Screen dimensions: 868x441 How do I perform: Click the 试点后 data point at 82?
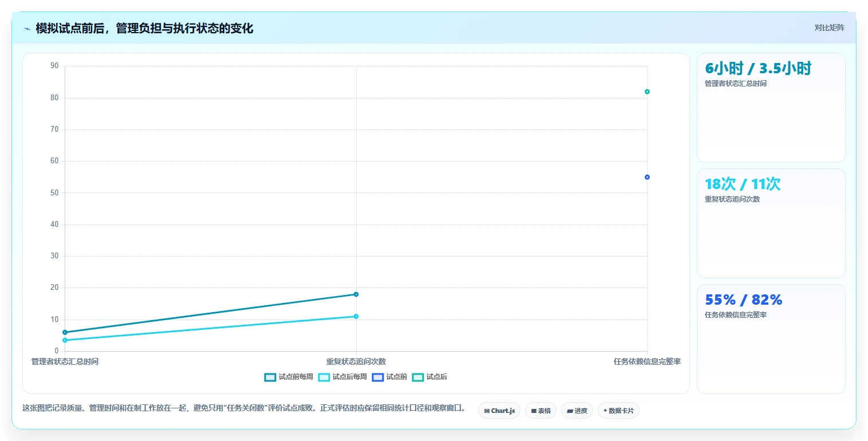647,92
